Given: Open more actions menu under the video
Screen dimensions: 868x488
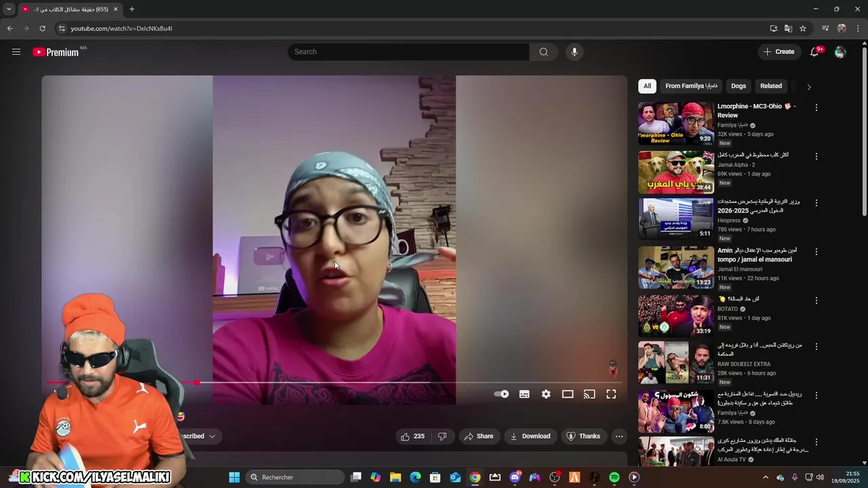Looking at the screenshot, I should [x=619, y=436].
